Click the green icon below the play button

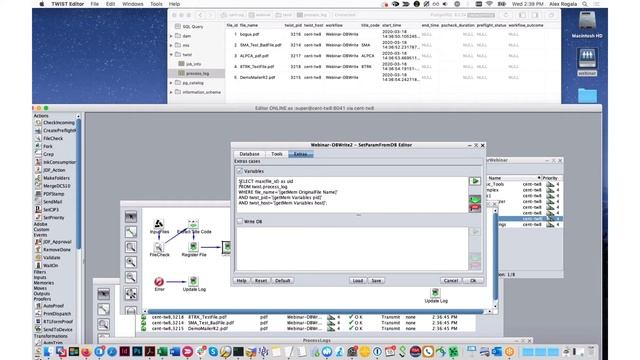pos(474,200)
